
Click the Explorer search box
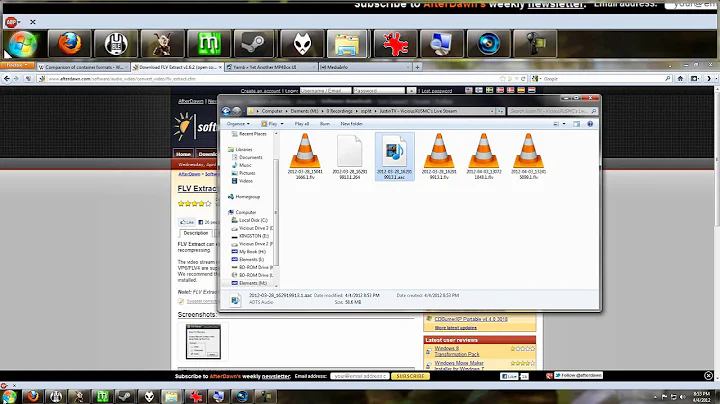552,111
